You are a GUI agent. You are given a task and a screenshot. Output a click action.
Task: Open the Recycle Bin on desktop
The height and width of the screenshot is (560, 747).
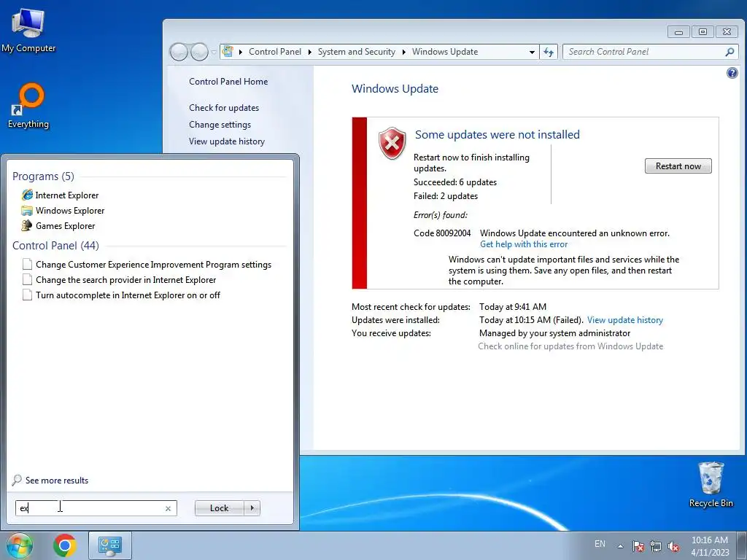tap(711, 484)
